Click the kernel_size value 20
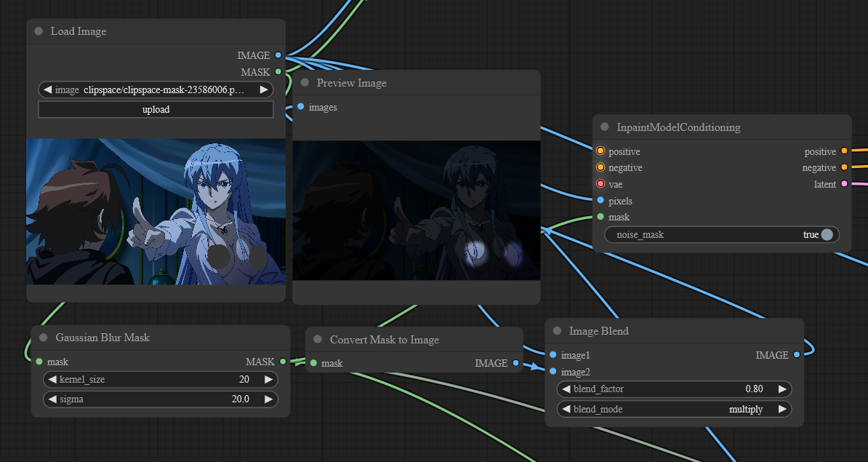Viewport: 868px width, 462px height. 244,380
